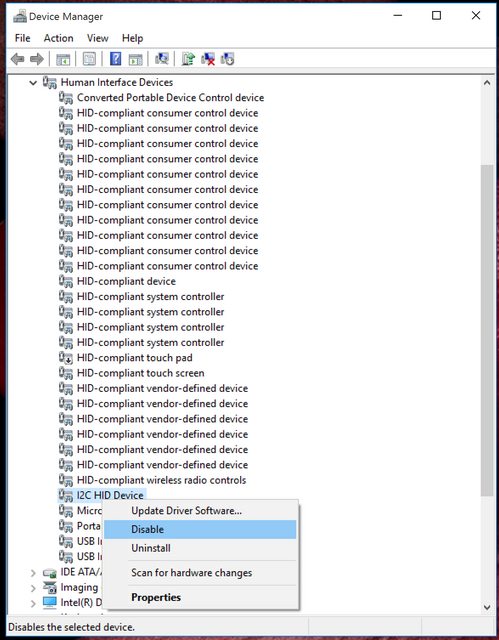
Task: Choose Properties in the context menu
Action: pyautogui.click(x=200, y=597)
